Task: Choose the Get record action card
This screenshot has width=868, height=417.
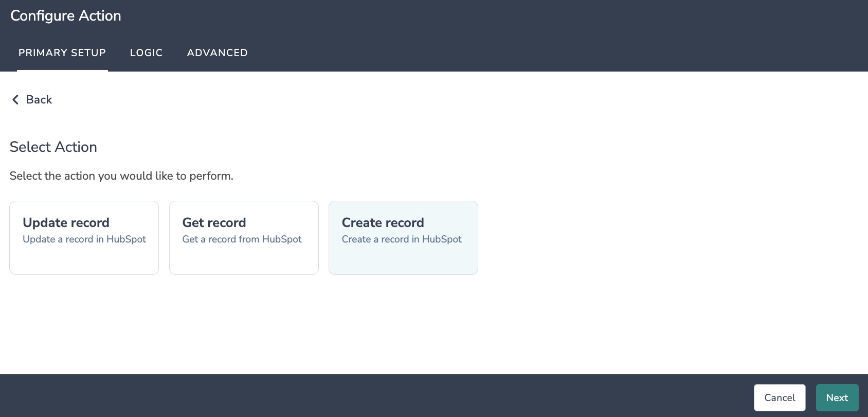Action: 244,238
